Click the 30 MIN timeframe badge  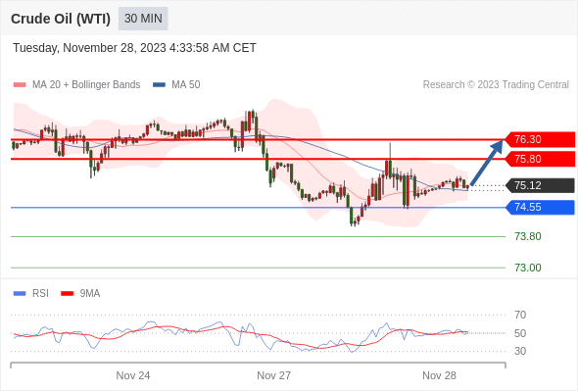pos(143,19)
